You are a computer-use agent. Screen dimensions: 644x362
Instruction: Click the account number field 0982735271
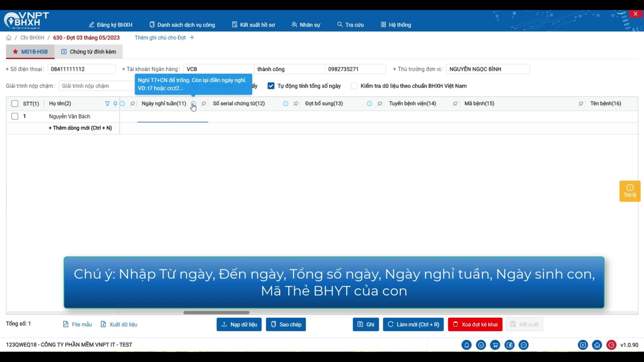coord(355,69)
